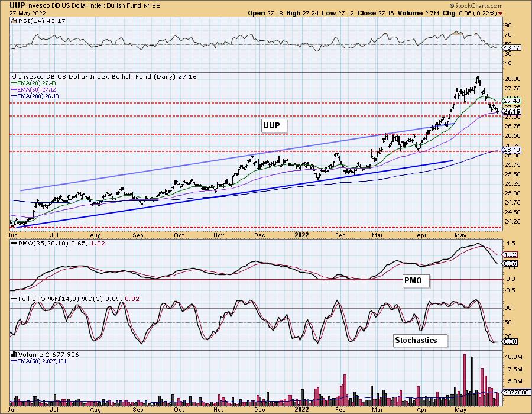Viewport: 532px width, 414px height.
Task: Click the Chg -0.06 (-0.22%) value
Action: 469,13
